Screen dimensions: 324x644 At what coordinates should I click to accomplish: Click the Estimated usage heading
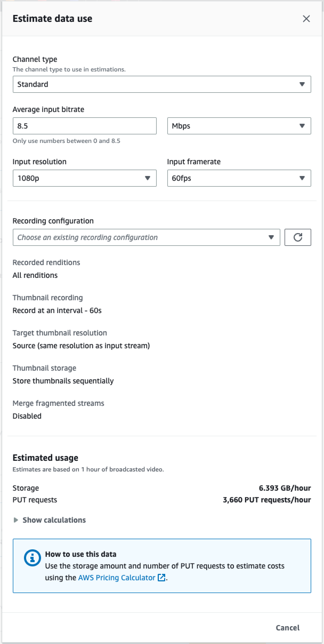(45, 458)
